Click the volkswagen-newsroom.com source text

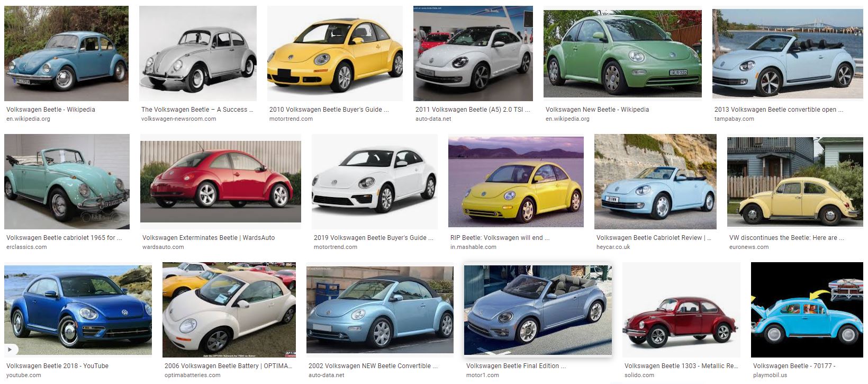point(178,119)
